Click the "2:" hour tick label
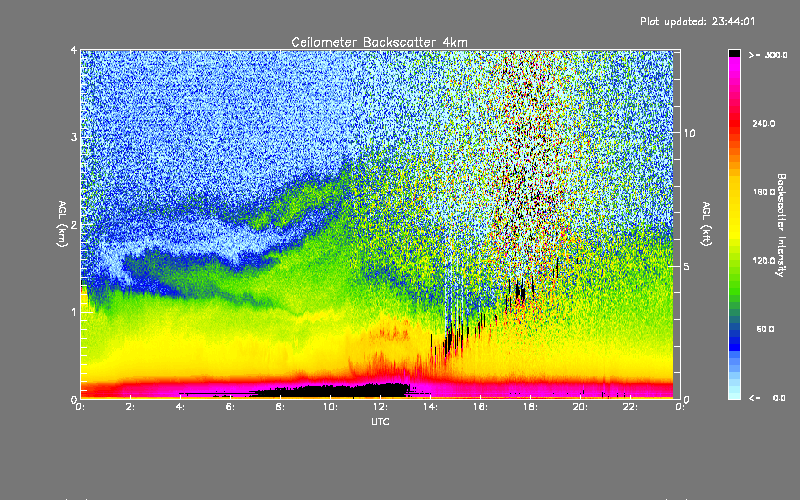 131,407
